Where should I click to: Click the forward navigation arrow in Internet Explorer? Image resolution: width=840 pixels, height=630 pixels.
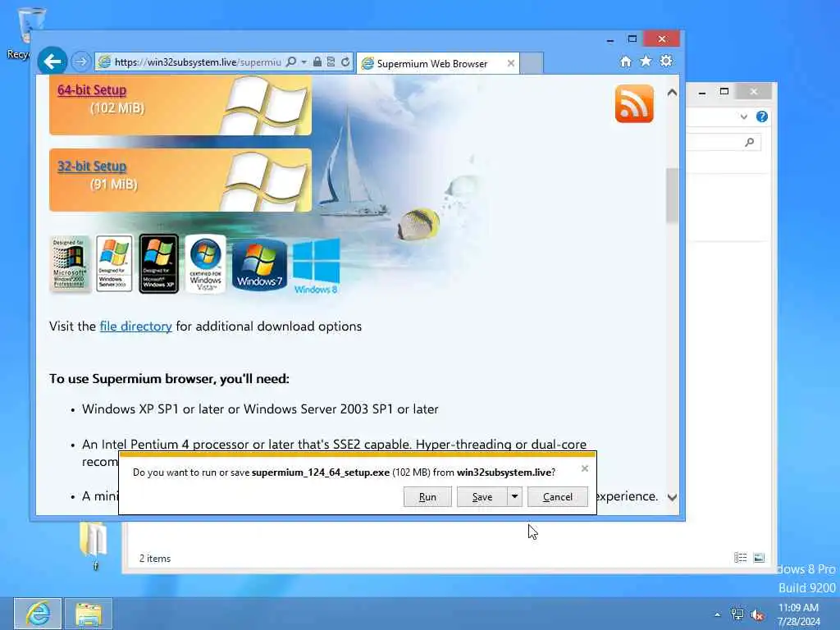pyautogui.click(x=81, y=62)
